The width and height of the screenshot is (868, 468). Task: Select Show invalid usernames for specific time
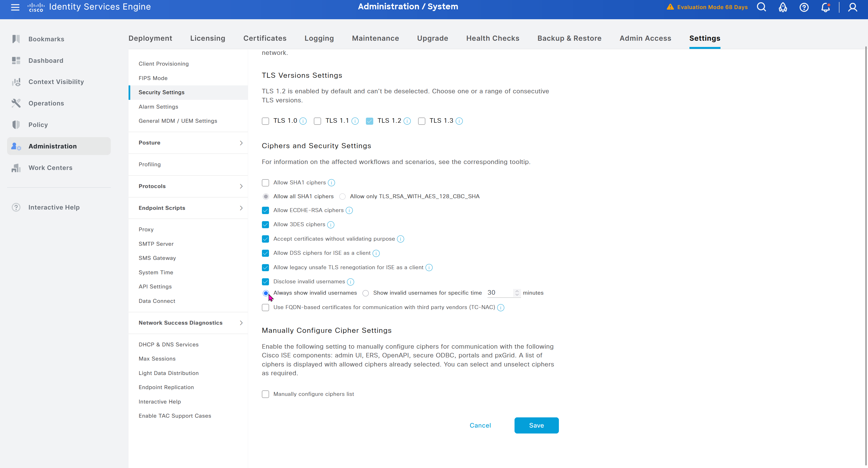point(366,293)
